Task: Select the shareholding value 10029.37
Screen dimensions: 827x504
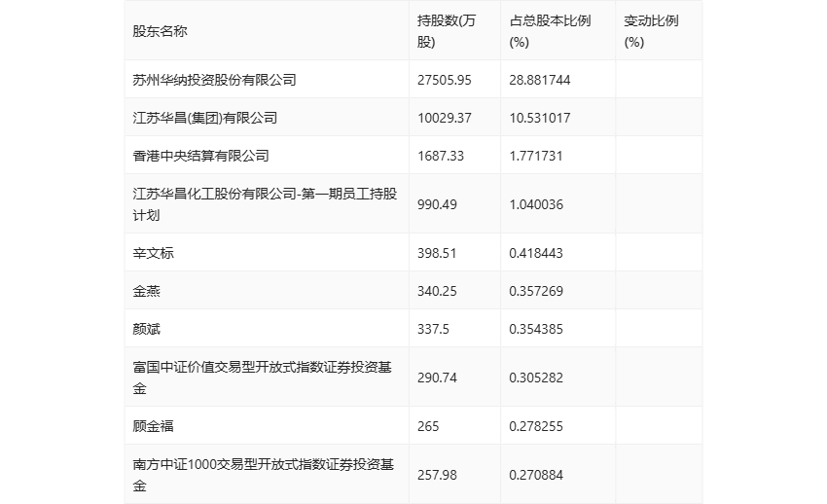Action: (x=444, y=118)
